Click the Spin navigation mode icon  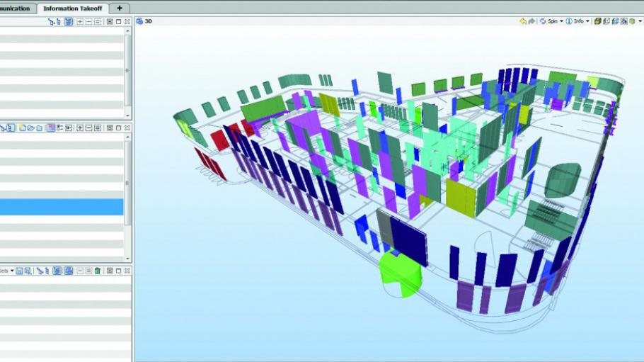click(543, 21)
